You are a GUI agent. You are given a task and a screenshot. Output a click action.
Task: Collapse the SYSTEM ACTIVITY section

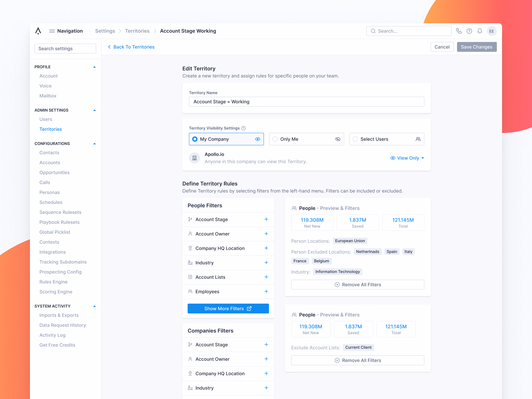click(x=94, y=306)
